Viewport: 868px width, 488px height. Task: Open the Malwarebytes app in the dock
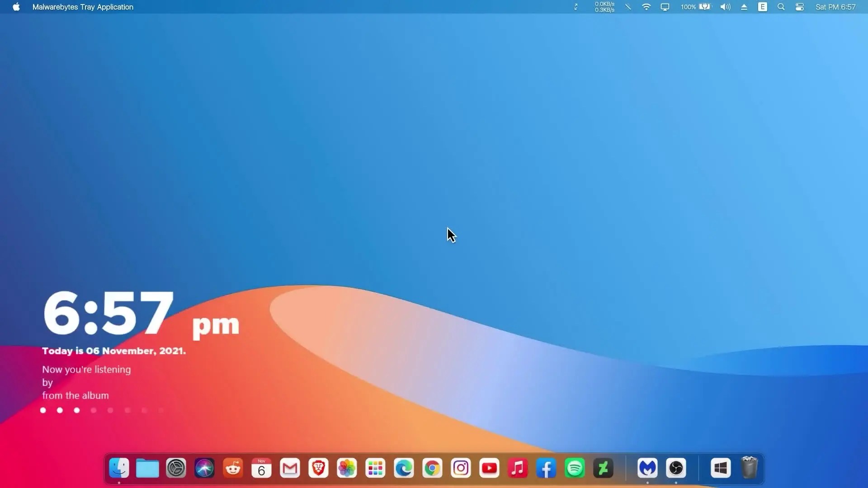(647, 468)
